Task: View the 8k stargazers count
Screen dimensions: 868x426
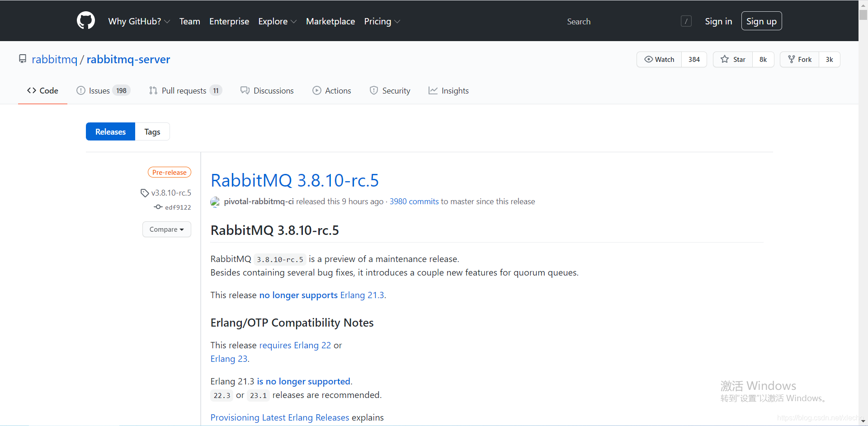Action: tap(763, 60)
